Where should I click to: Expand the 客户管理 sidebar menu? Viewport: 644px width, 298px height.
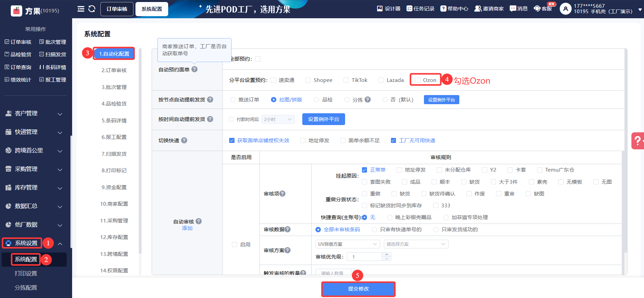pyautogui.click(x=34, y=114)
